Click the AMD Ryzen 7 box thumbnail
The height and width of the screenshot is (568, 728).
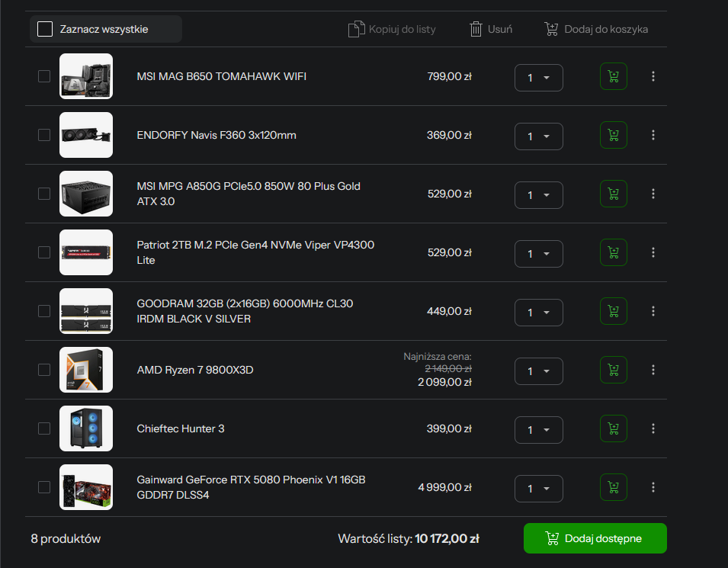click(x=86, y=370)
